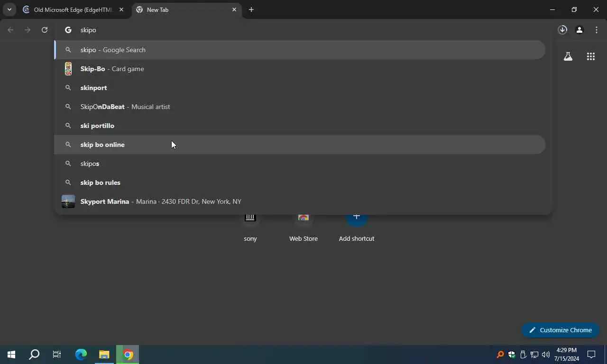
Task: Select the New Tab tab
Action: [186, 9]
